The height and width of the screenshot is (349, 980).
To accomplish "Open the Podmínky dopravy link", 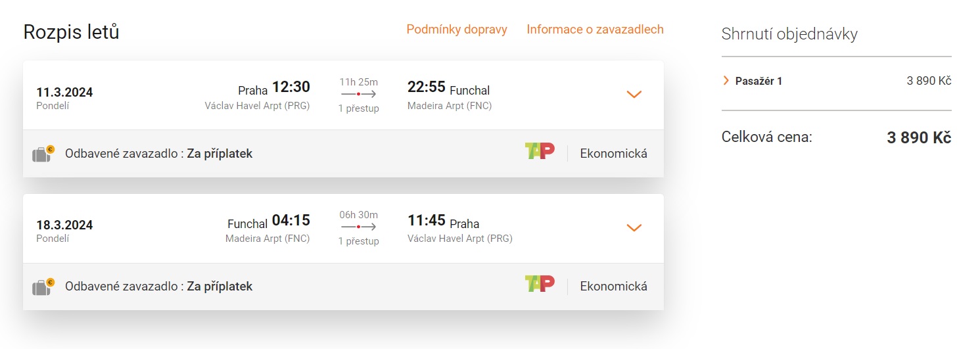I will pos(457,30).
